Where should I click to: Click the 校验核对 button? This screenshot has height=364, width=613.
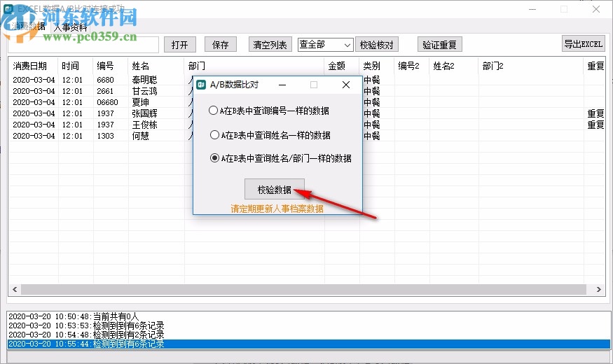[x=376, y=45]
